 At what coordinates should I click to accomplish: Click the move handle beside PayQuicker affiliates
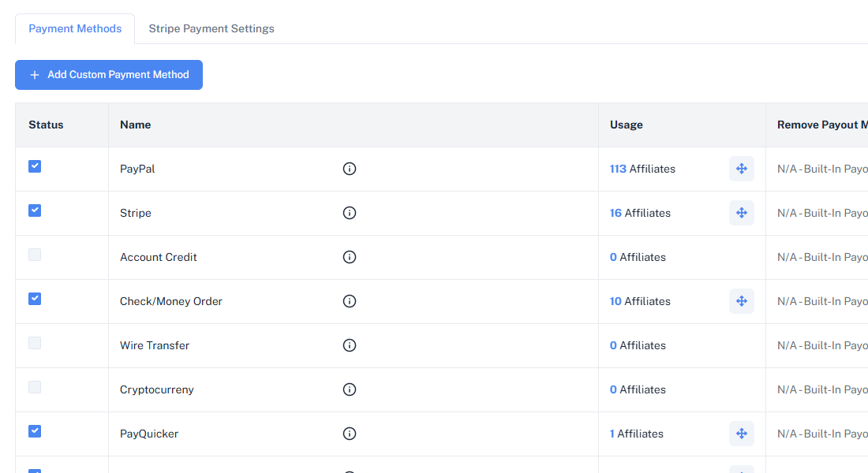click(741, 433)
